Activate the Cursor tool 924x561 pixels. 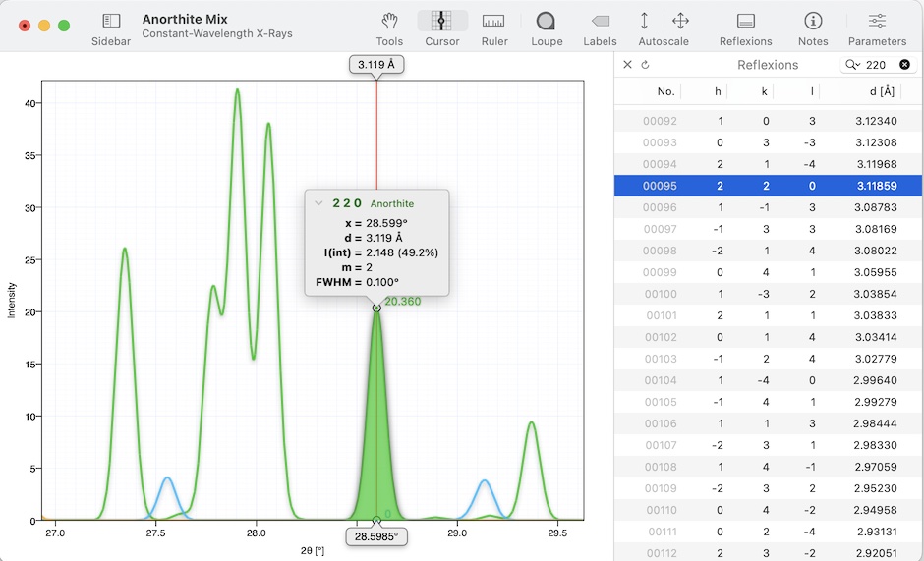point(442,21)
